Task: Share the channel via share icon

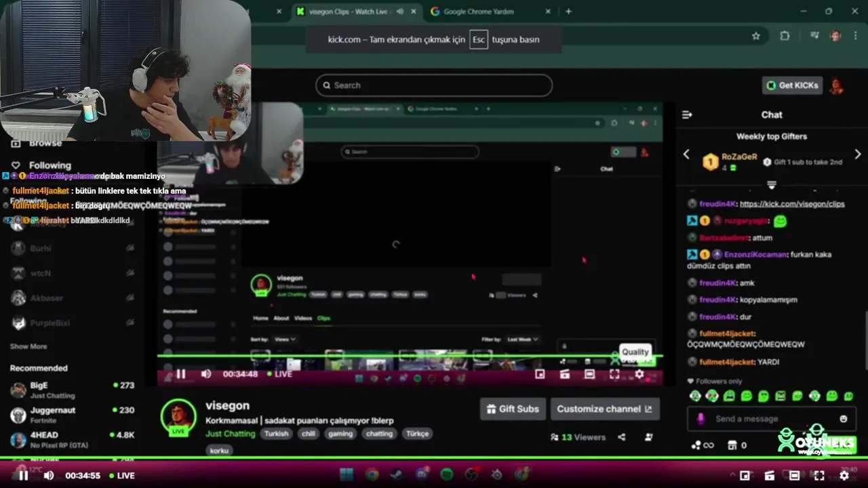Action: tap(622, 437)
